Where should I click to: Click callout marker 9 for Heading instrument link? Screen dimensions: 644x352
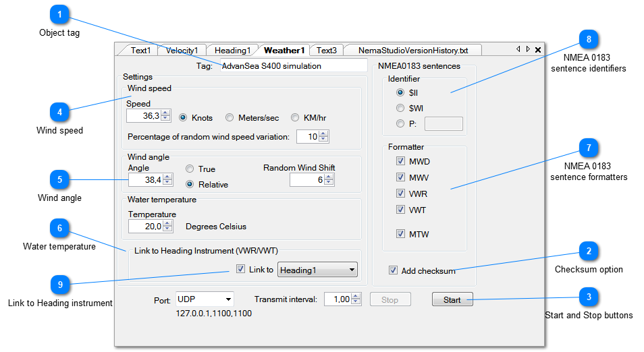[x=60, y=285]
